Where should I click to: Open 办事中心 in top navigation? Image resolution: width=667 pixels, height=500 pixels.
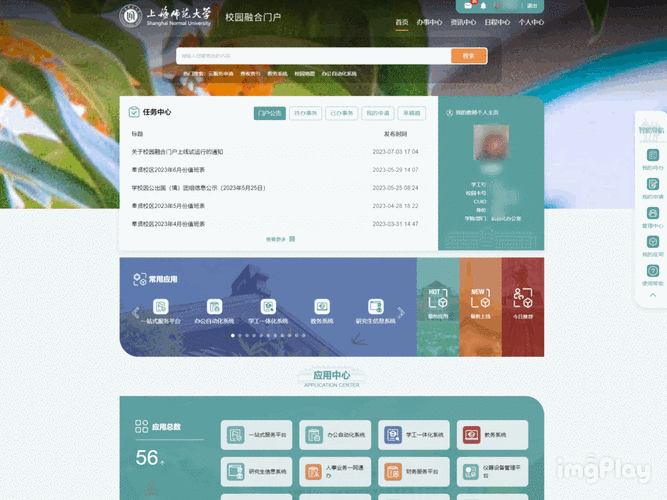point(430,21)
